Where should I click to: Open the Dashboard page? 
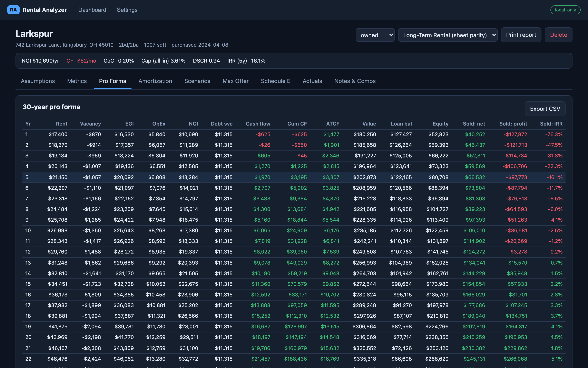[92, 10]
